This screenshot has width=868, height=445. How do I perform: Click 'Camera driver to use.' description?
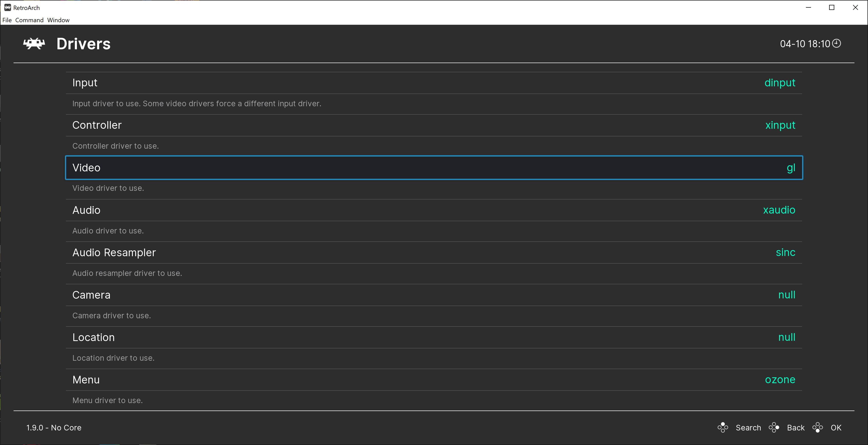111,316
